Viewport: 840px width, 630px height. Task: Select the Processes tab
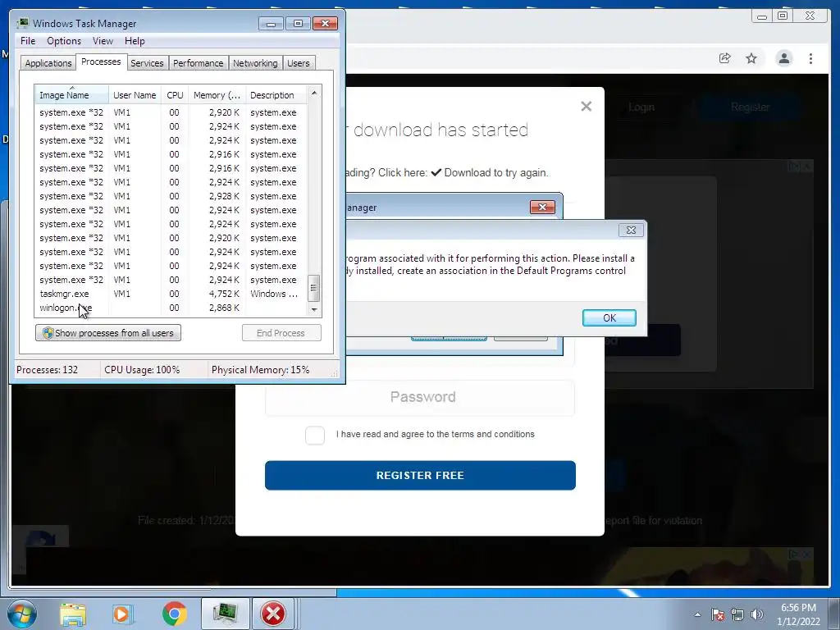point(101,62)
